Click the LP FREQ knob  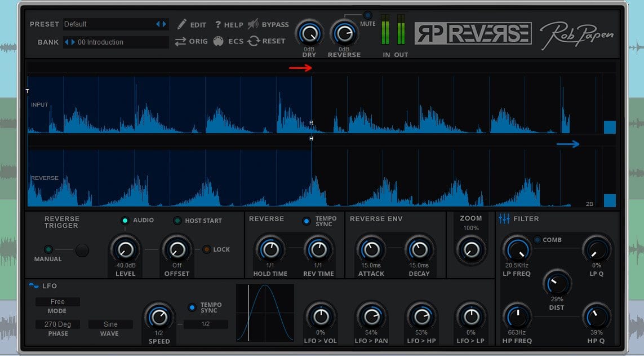517,249
